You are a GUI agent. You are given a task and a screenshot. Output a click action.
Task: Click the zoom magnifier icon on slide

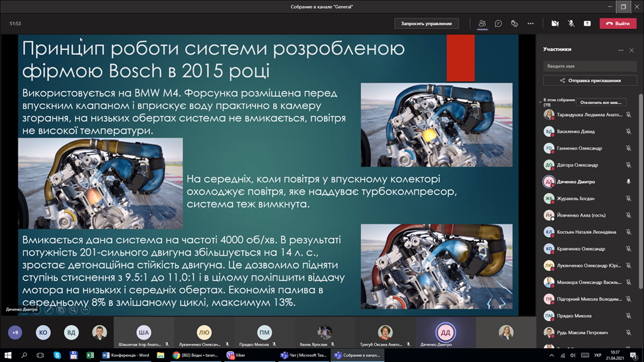tap(73, 310)
